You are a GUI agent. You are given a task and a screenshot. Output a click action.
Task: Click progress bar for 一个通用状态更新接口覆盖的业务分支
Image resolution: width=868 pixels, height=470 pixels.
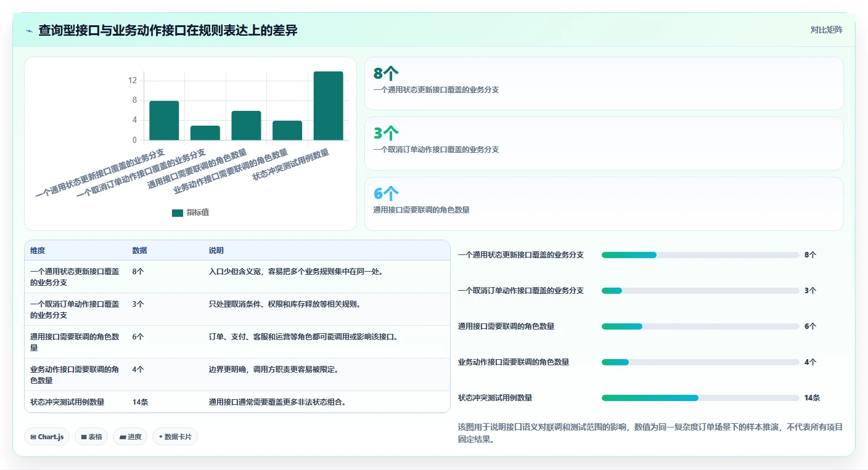700,255
